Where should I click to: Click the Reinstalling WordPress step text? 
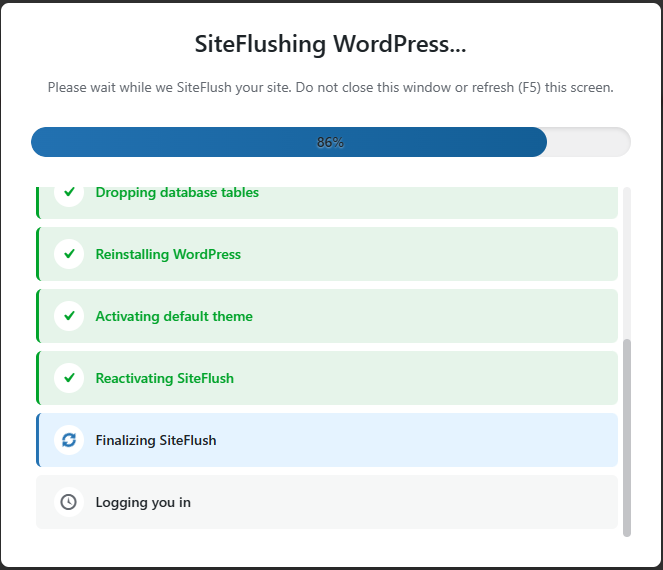coord(168,254)
